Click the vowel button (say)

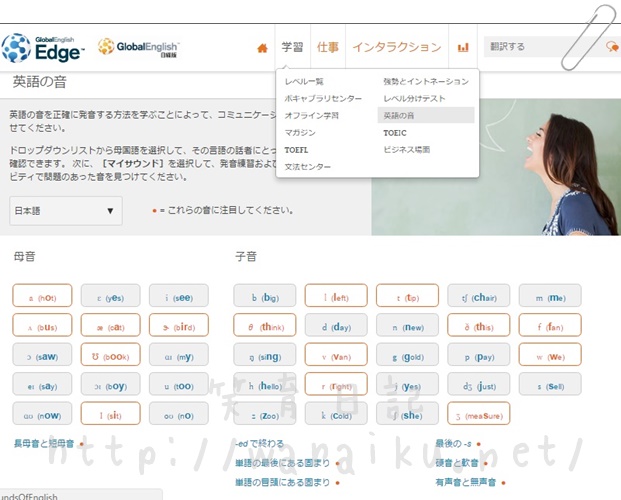[x=42, y=384]
